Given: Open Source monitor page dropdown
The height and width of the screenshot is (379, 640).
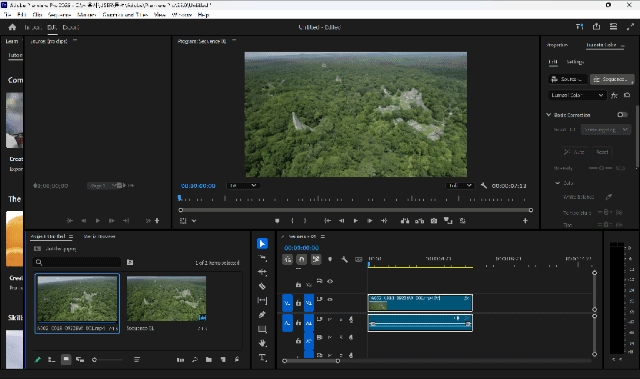Looking at the screenshot, I should coord(104,186).
